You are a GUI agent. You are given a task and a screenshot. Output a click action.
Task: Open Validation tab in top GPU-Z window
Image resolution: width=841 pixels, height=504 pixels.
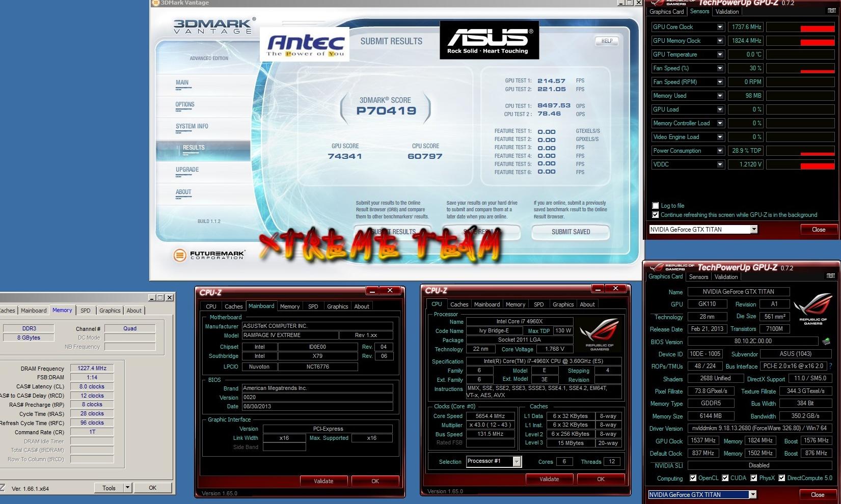coord(727,12)
